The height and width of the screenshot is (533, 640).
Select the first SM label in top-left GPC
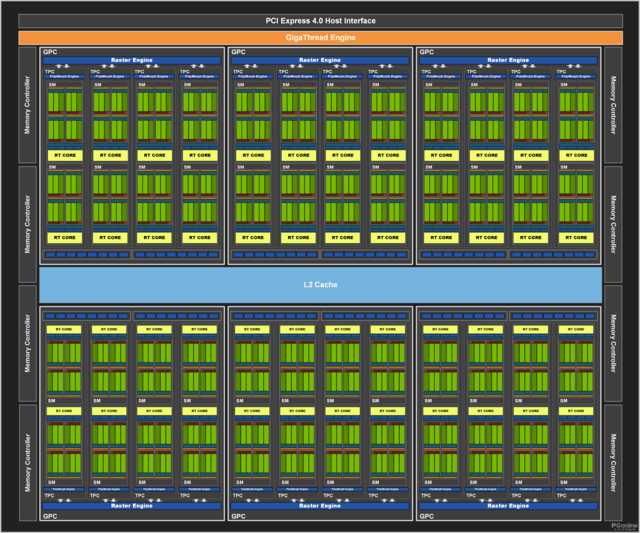click(52, 85)
